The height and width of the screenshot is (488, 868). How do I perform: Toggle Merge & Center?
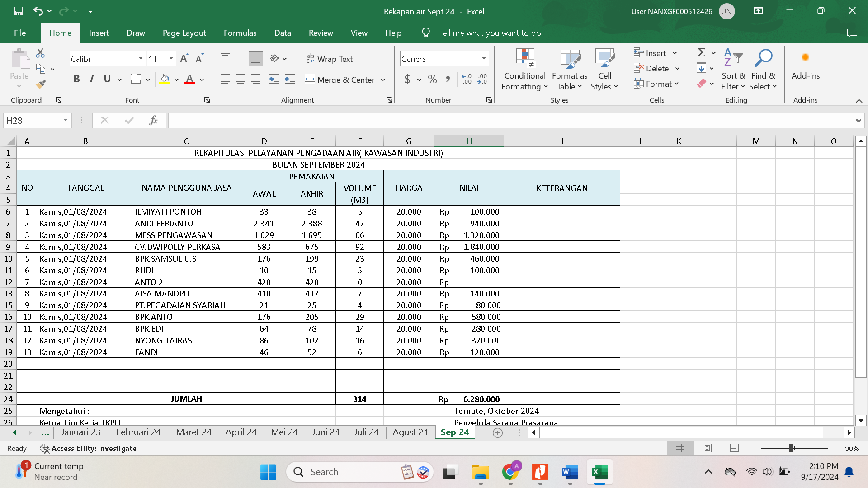tap(340, 80)
